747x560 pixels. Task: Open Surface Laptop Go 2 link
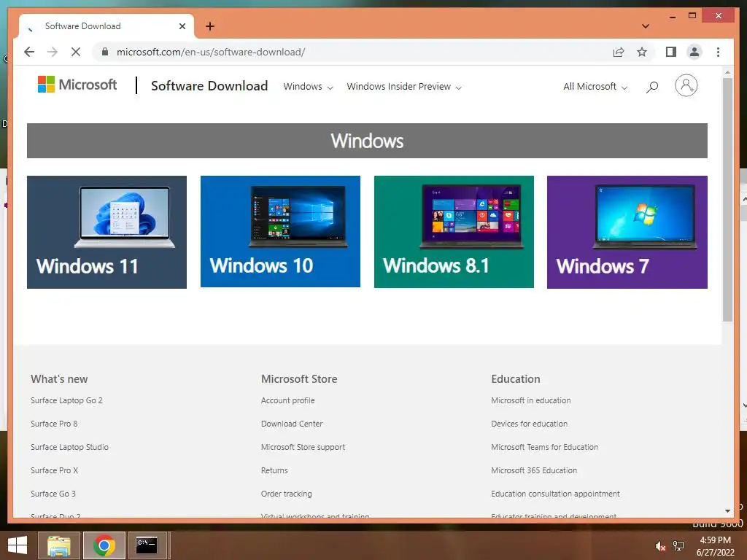(66, 400)
